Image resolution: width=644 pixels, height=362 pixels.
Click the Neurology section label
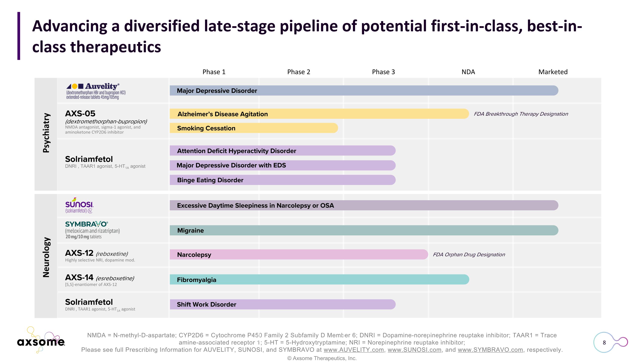click(46, 257)
